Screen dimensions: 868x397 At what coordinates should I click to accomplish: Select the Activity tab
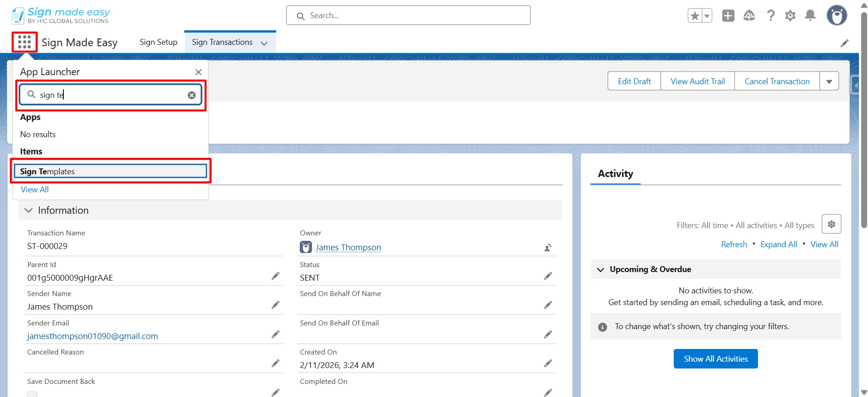[x=615, y=174]
